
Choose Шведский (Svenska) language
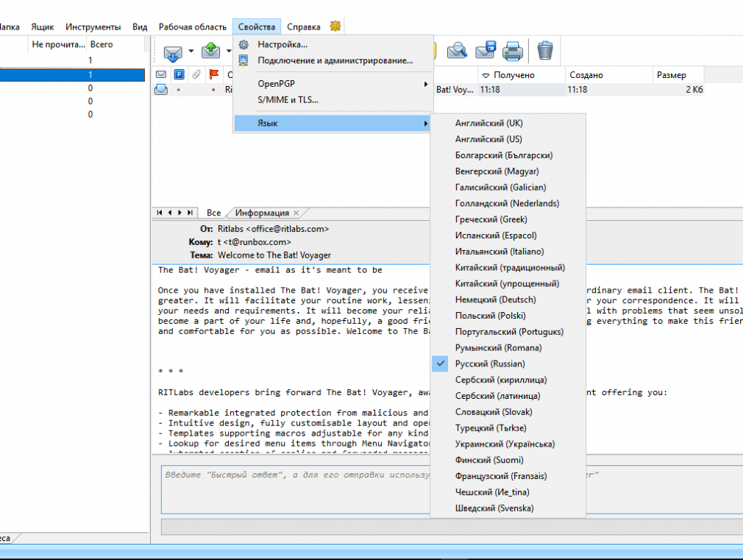pos(508,508)
